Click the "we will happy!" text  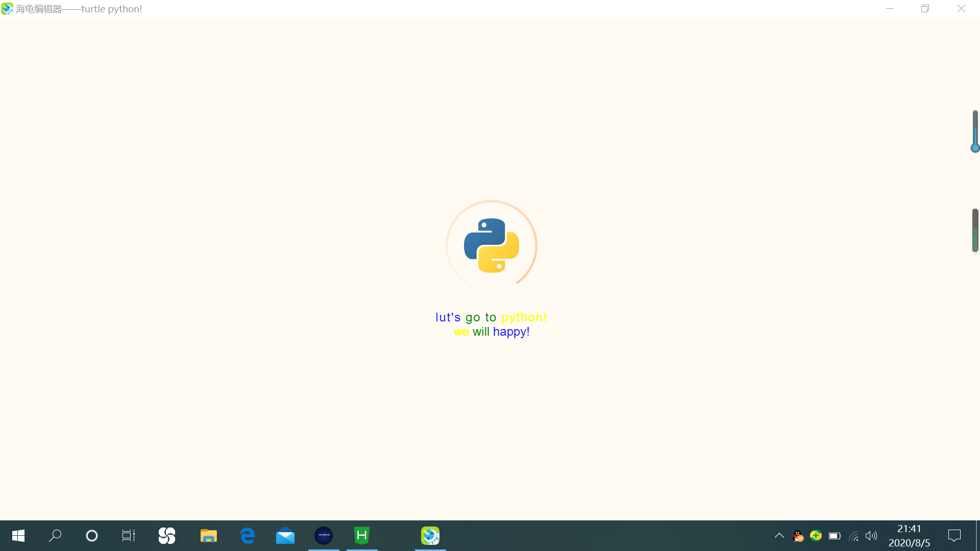tap(492, 332)
